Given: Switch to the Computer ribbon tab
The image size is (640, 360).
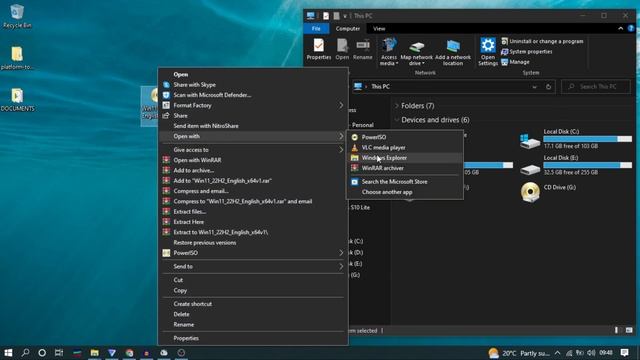Looking at the screenshot, I should pos(348,29).
